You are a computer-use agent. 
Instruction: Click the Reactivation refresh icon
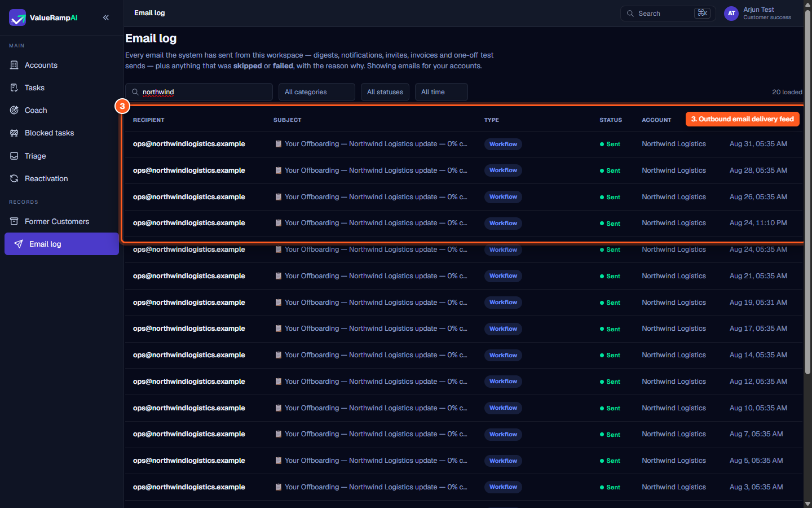coord(14,178)
